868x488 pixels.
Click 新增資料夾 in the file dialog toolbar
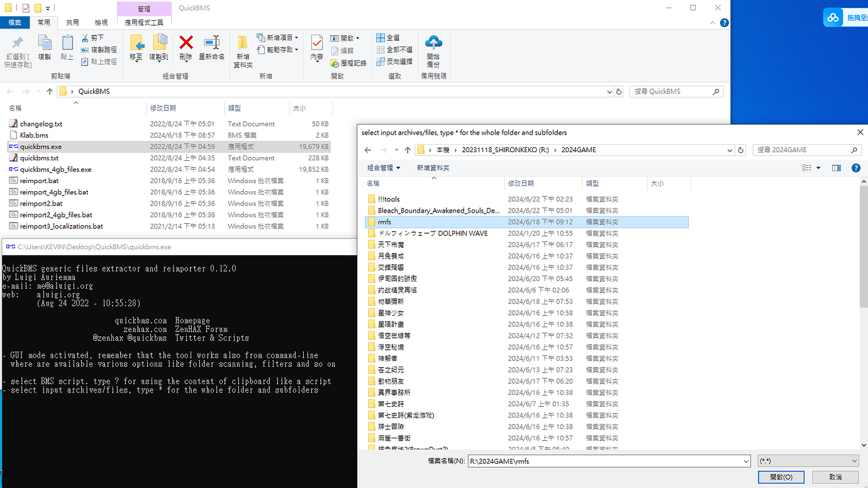(x=433, y=168)
